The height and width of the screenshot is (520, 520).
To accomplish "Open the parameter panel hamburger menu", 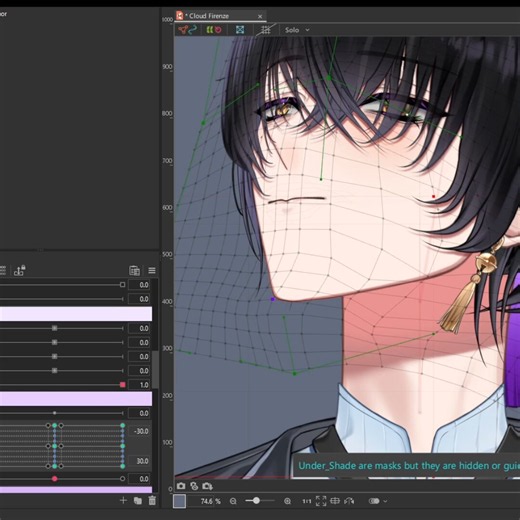I will tap(152, 270).
